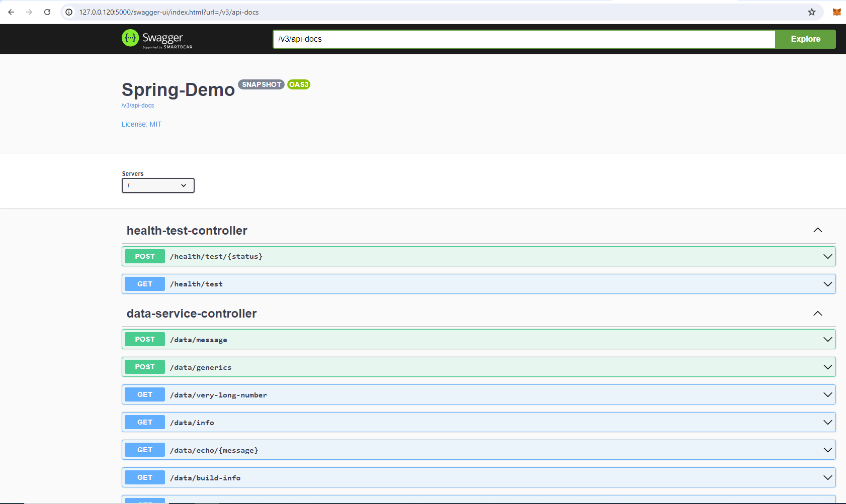This screenshot has height=504, width=846.
Task: Bookmark this page with star icon
Action: tap(811, 12)
